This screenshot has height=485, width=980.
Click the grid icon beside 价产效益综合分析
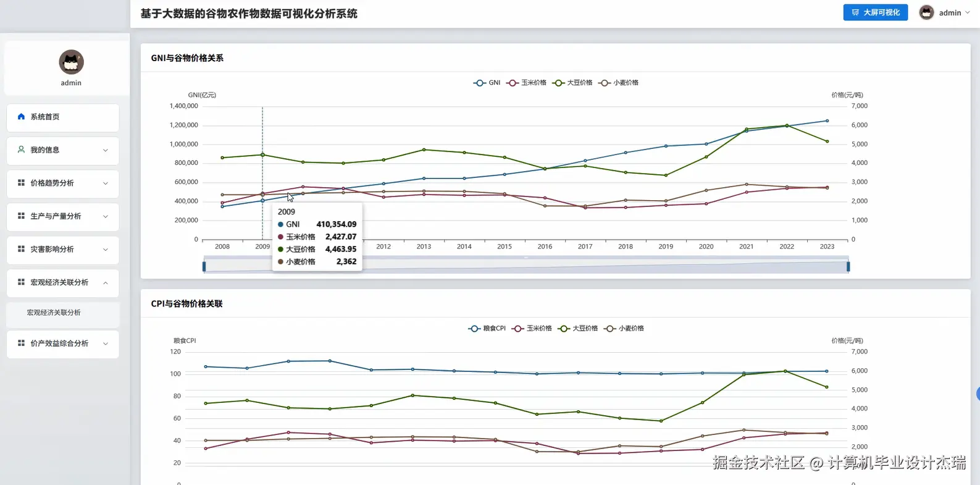pyautogui.click(x=21, y=343)
